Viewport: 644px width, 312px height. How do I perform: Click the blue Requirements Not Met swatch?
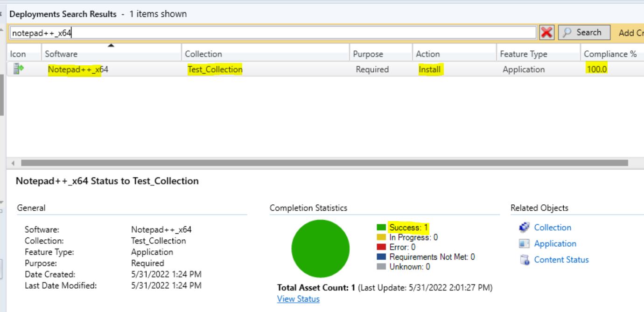click(381, 257)
